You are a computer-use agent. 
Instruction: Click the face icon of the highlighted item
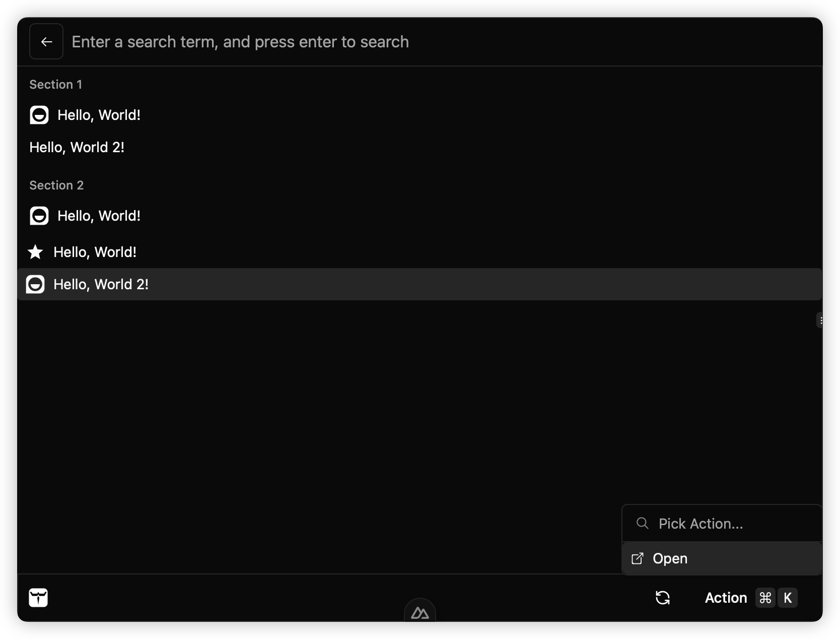[x=35, y=284]
